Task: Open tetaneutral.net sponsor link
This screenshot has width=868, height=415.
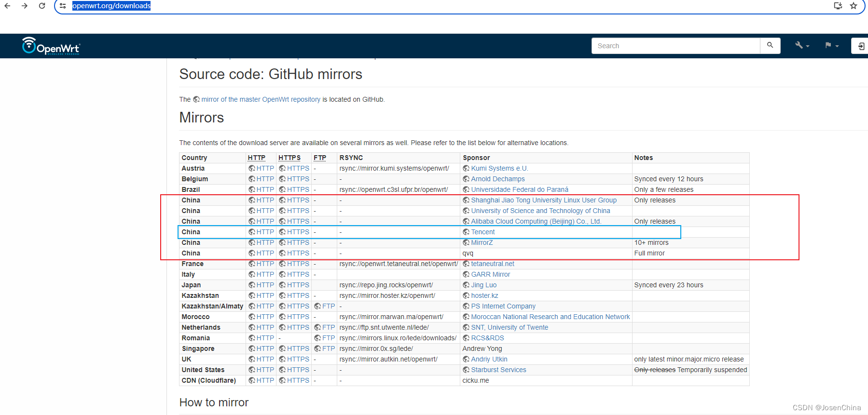Action: [493, 264]
